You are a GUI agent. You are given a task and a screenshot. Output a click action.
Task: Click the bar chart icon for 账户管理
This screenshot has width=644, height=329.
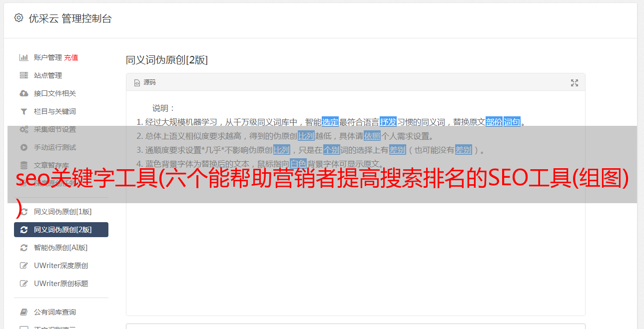click(x=23, y=57)
